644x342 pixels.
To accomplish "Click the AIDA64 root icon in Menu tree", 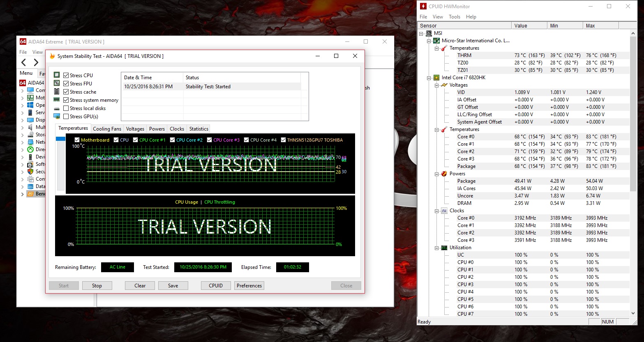I will (x=23, y=83).
